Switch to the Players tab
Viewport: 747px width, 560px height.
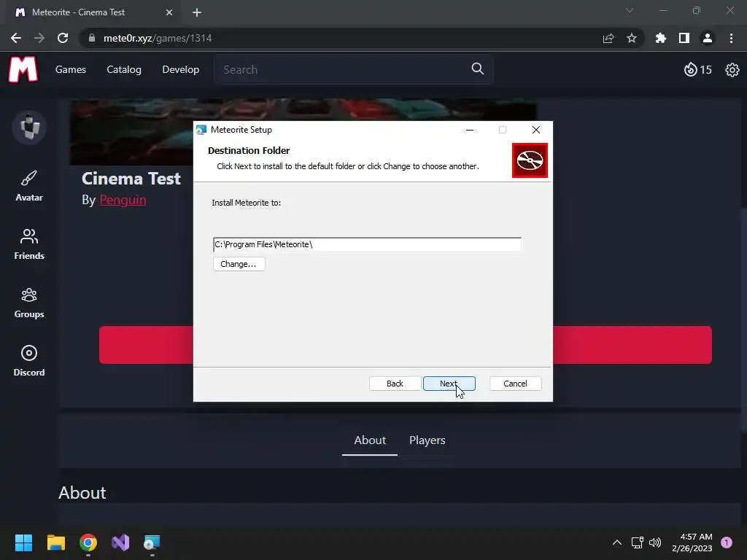[x=427, y=440]
